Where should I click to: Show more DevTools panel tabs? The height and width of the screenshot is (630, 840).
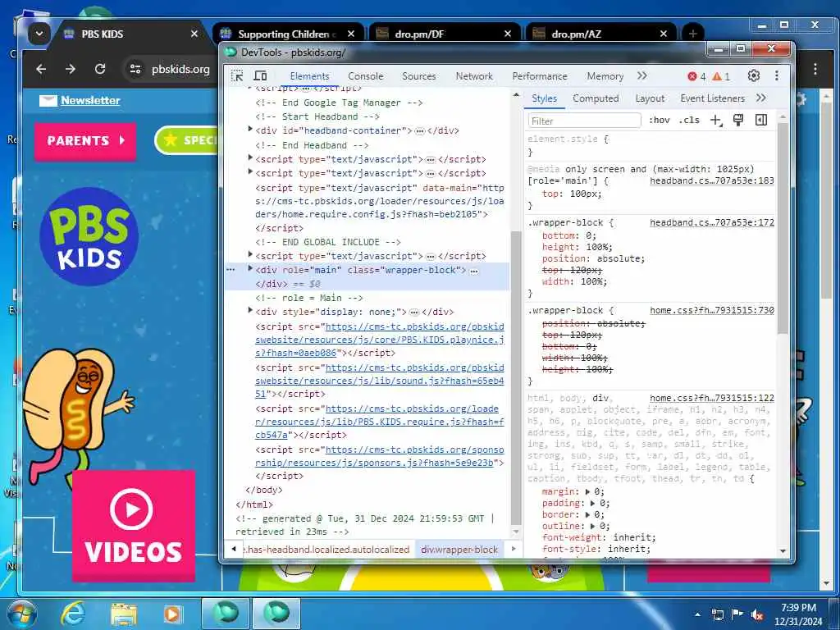tap(642, 76)
